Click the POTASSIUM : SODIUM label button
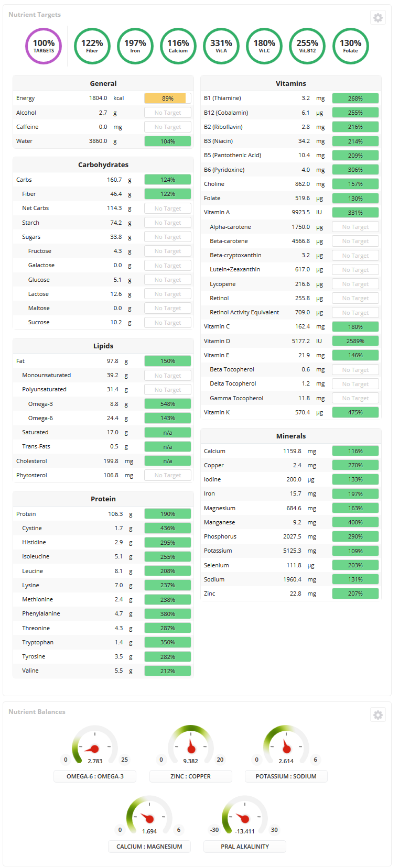Image resolution: width=399 pixels, height=868 pixels. pyautogui.click(x=286, y=776)
